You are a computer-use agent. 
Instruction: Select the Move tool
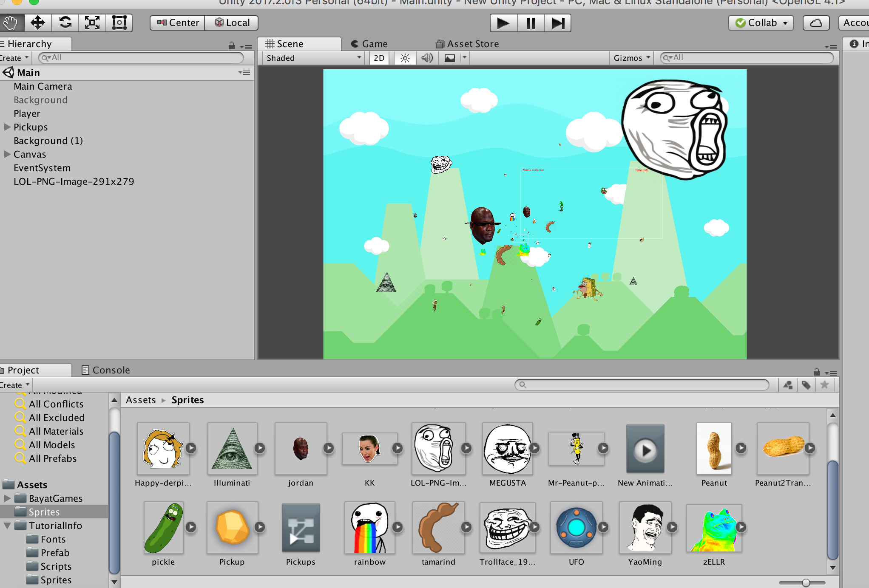(38, 23)
